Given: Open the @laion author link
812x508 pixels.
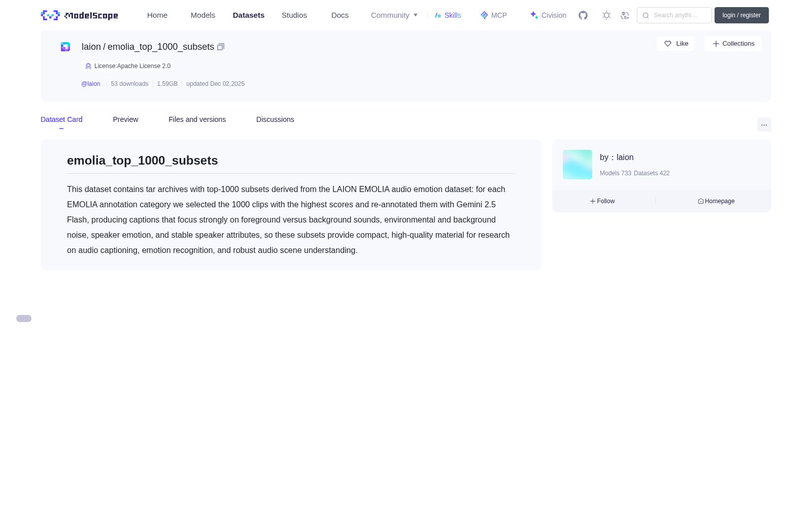Looking at the screenshot, I should click(x=91, y=84).
